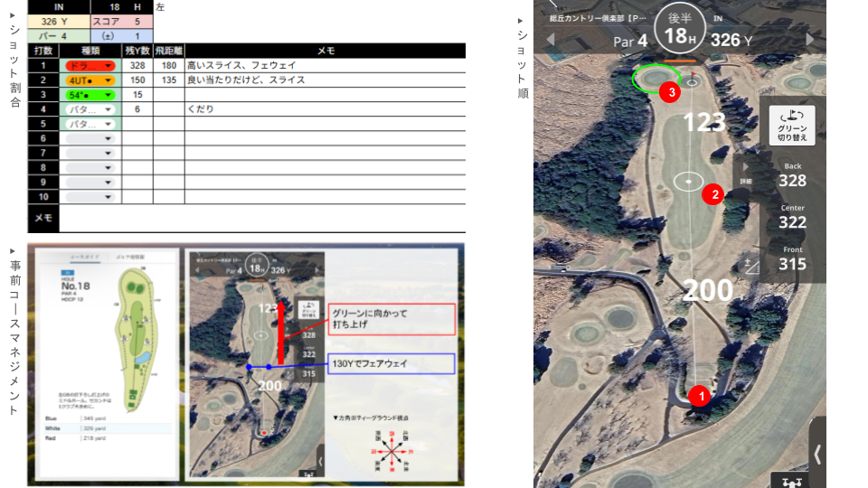Viewport: 868px width, 488px height.
Task: Click red shot marker 2 on the fairway
Action: tap(712, 194)
